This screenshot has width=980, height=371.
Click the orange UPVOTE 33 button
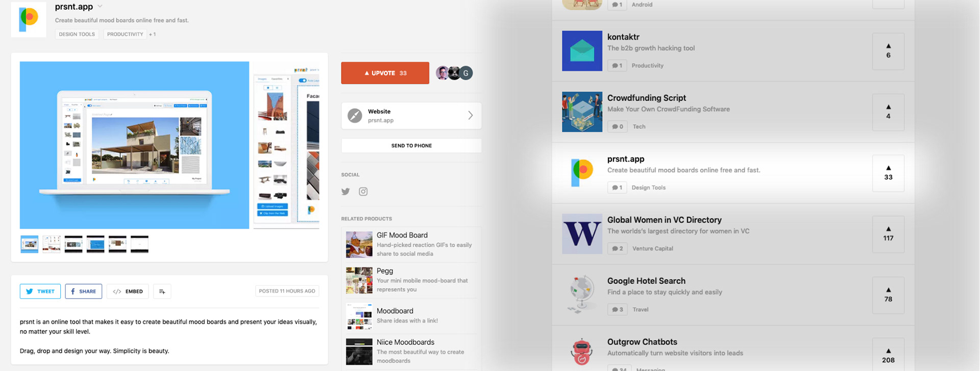click(x=385, y=73)
